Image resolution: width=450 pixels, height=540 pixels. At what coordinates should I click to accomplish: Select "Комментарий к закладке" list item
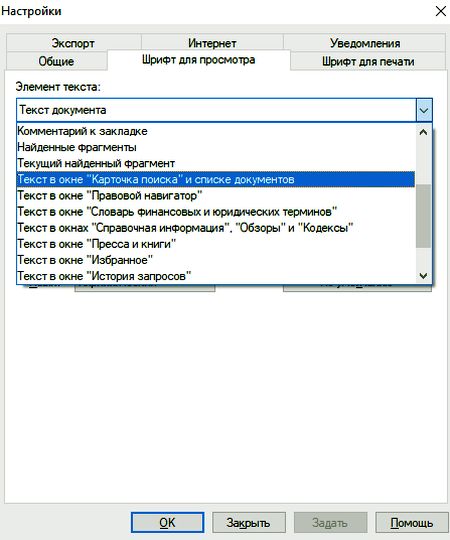[216, 131]
